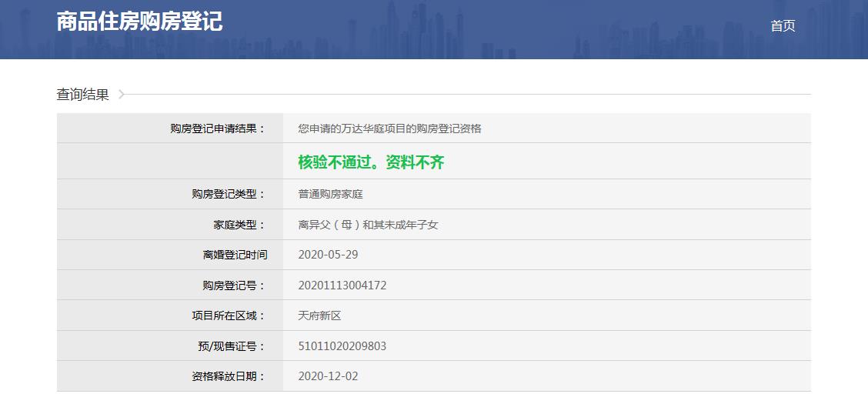This screenshot has height=394, width=868.
Task: Click the 离婚登记时间 label
Action: [235, 255]
